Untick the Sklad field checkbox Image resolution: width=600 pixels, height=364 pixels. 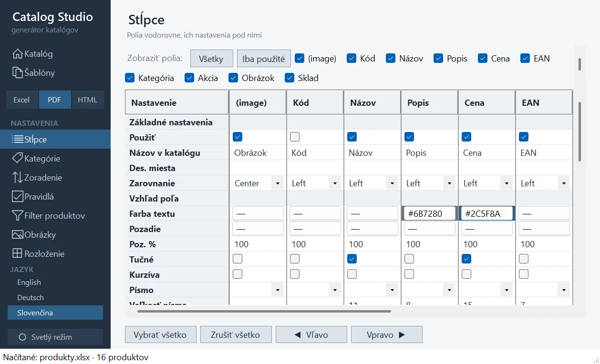pos(290,78)
